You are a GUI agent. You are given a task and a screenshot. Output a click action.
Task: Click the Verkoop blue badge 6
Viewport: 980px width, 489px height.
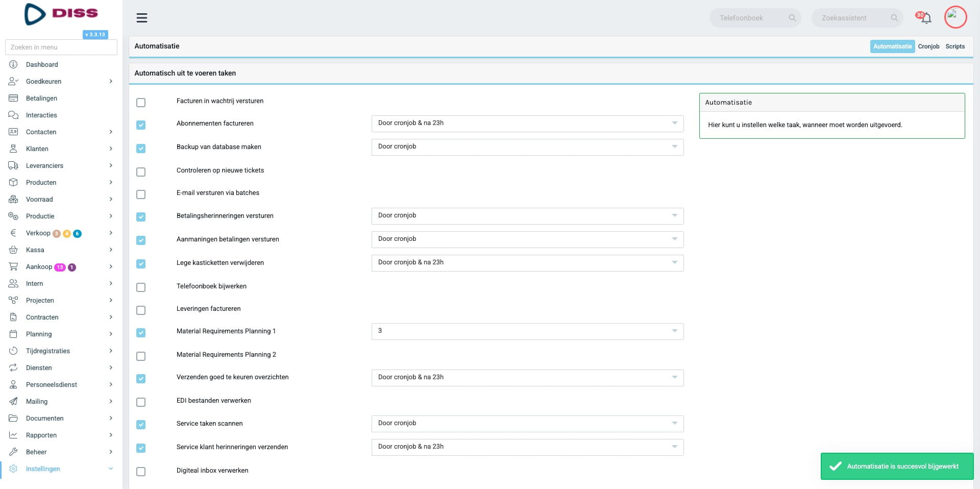pyautogui.click(x=77, y=233)
